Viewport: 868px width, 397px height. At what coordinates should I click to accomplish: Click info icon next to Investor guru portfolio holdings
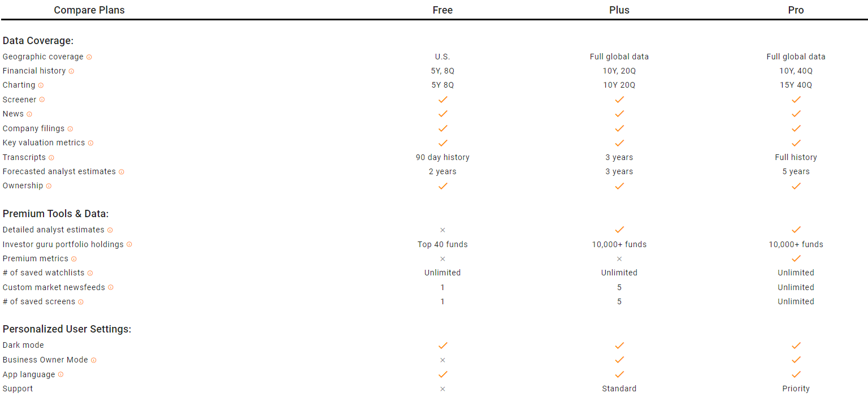tap(129, 244)
